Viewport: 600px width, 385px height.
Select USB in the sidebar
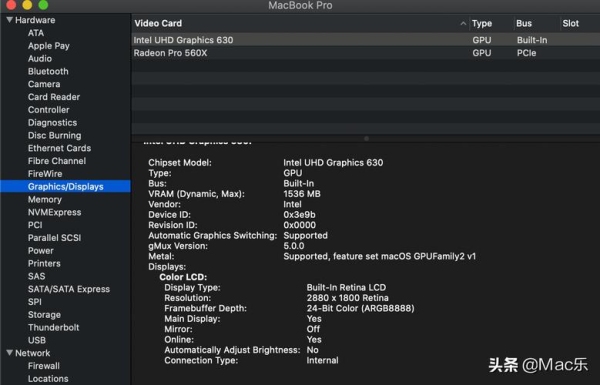37,340
